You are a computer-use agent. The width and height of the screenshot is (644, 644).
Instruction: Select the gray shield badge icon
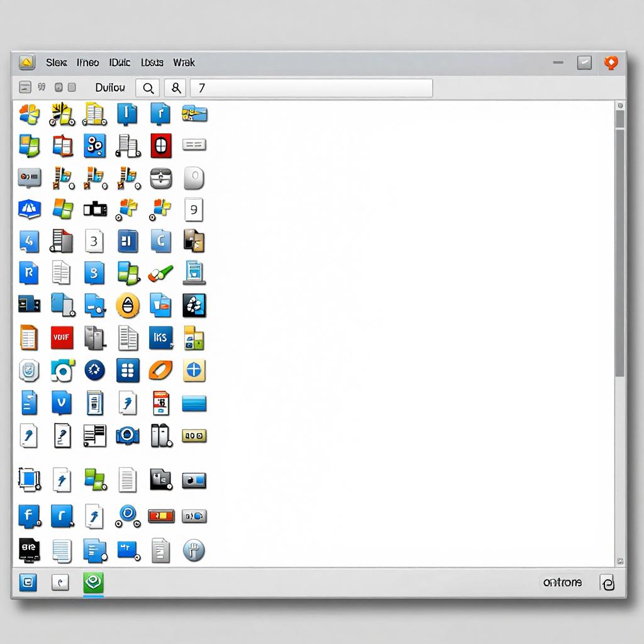(x=29, y=370)
